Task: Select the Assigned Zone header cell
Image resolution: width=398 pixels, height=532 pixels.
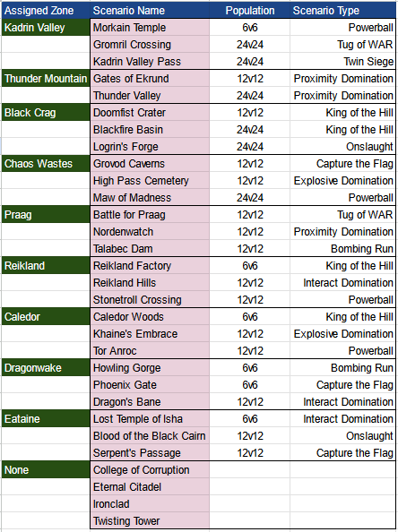Action: [x=46, y=11]
